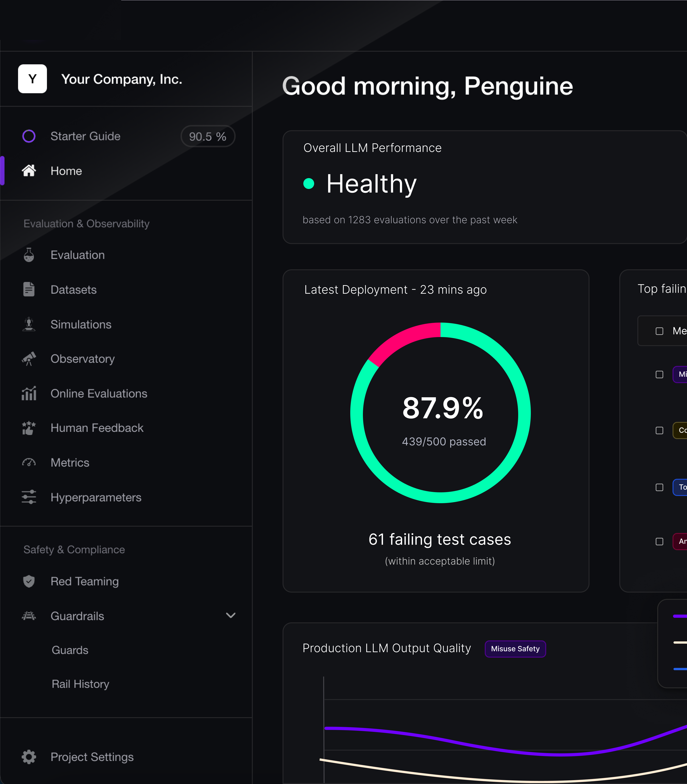Image resolution: width=687 pixels, height=784 pixels.
Task: Go to the Home menu item
Action: click(x=66, y=171)
